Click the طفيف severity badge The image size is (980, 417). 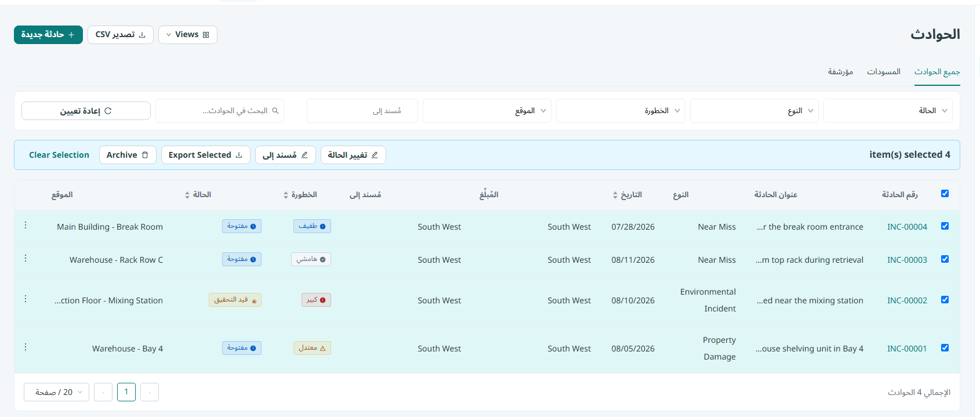pyautogui.click(x=312, y=226)
